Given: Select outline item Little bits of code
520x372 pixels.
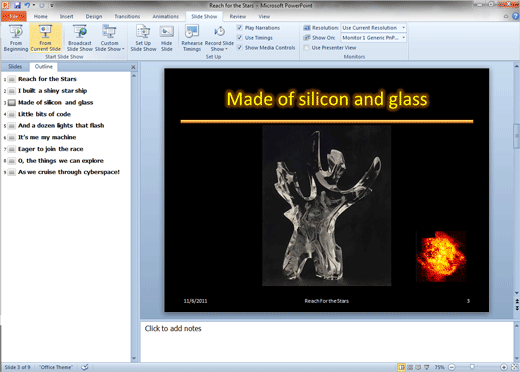Looking at the screenshot, I should tap(44, 114).
